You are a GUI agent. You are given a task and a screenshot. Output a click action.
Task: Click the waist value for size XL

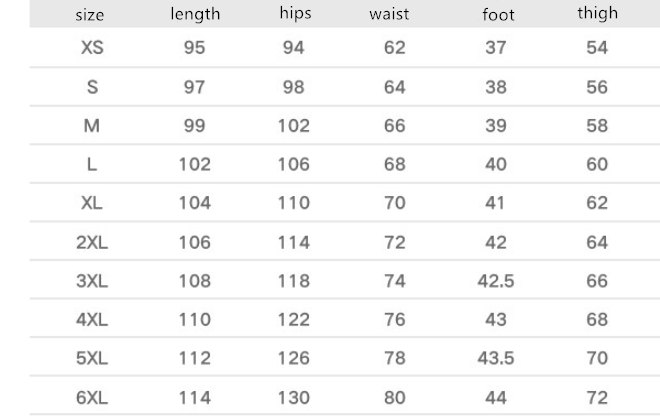(395, 202)
